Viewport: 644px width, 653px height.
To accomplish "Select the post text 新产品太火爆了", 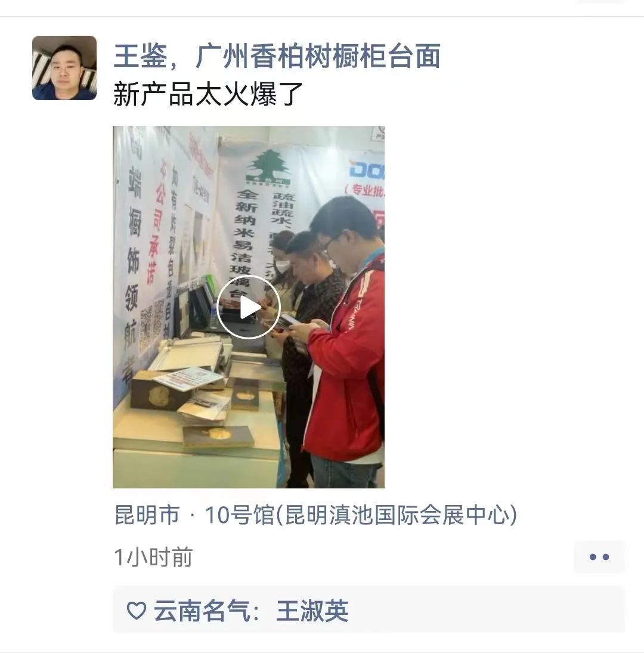I will tap(208, 95).
